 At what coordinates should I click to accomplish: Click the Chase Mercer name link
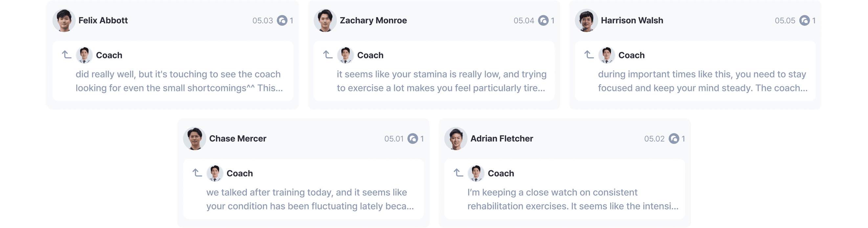click(237, 139)
